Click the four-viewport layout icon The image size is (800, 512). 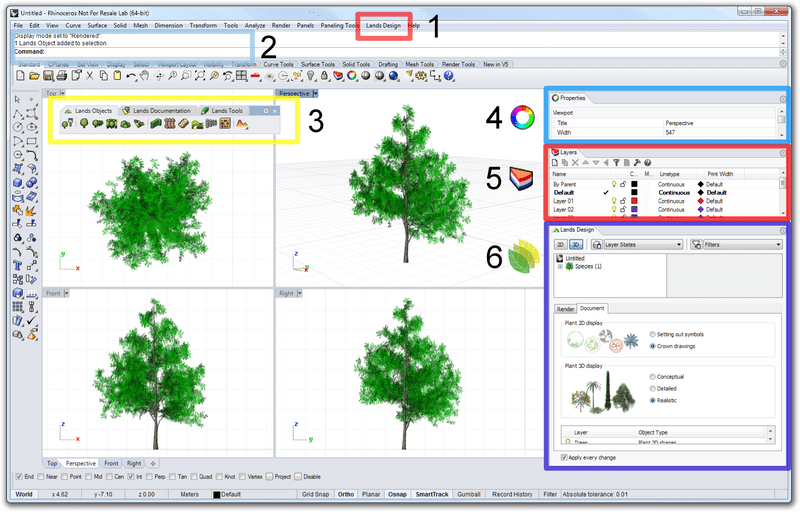[x=241, y=76]
